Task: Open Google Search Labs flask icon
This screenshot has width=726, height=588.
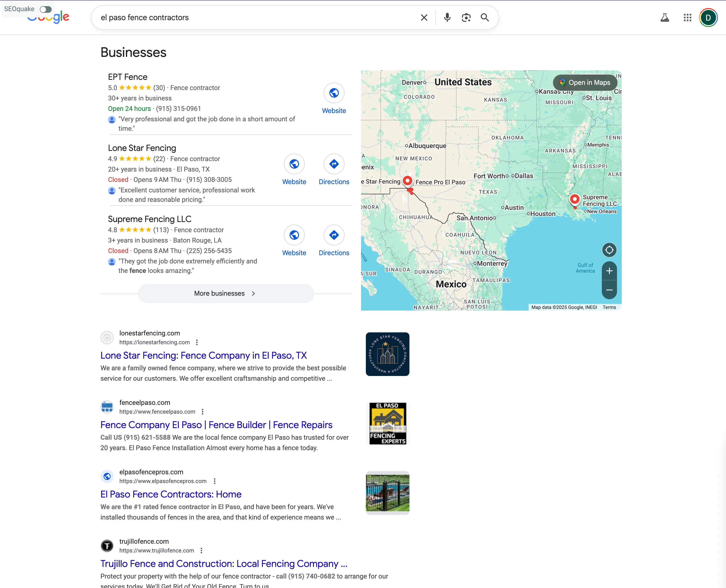Action: pyautogui.click(x=665, y=18)
